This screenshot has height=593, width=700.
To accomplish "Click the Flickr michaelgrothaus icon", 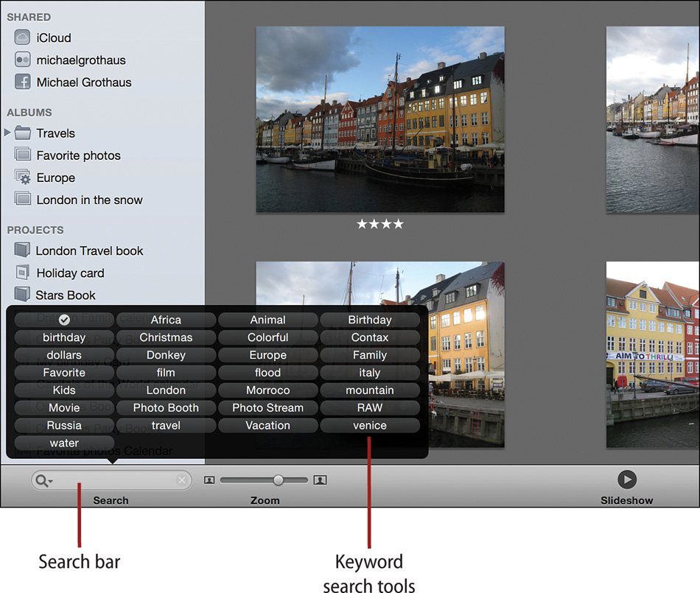I will click(x=22, y=60).
